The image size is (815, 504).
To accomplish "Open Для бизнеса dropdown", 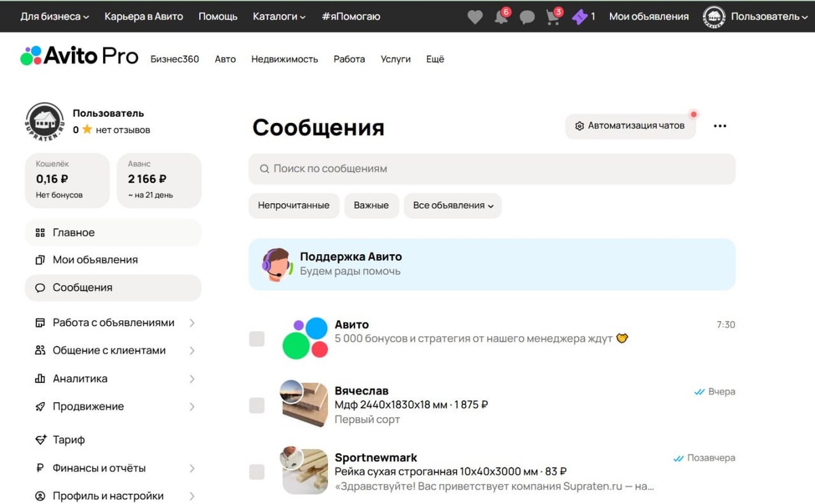I will click(55, 16).
